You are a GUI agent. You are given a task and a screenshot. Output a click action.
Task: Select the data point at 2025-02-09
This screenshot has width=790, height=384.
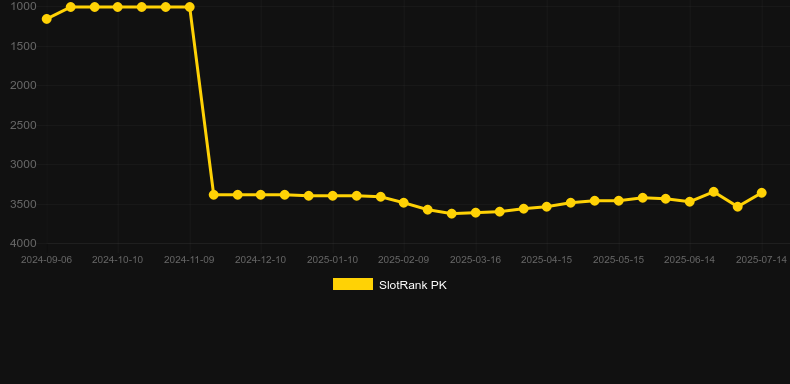point(404,203)
